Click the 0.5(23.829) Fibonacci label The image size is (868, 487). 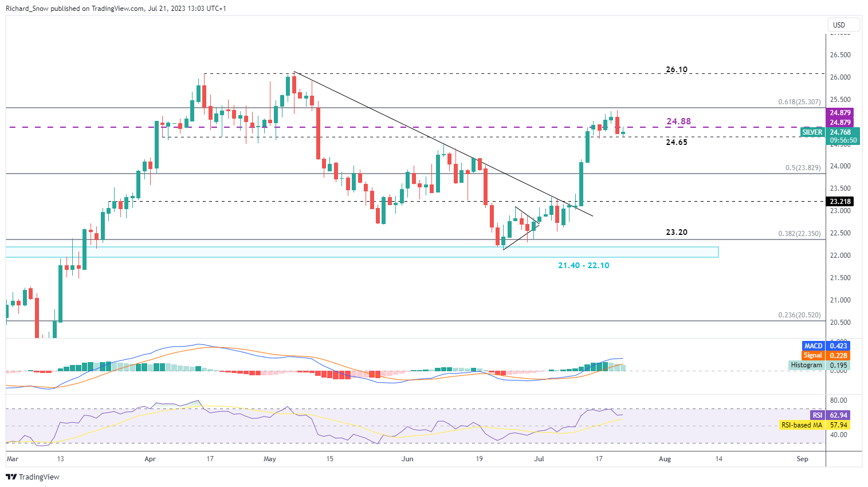click(803, 168)
